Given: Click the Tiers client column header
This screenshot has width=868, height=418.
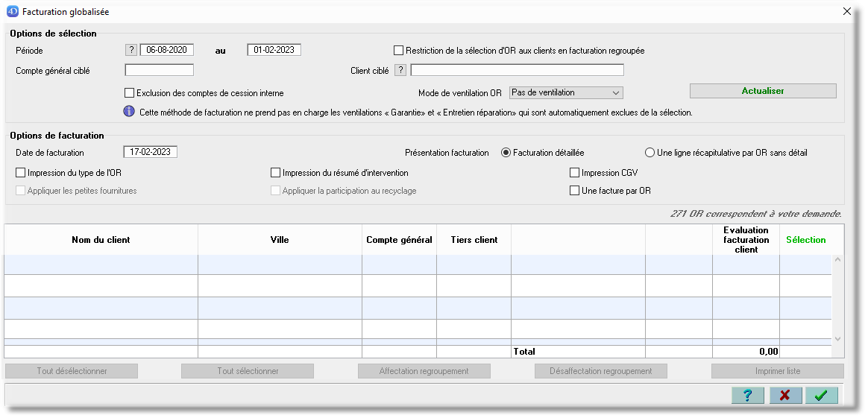Looking at the screenshot, I should [x=474, y=240].
